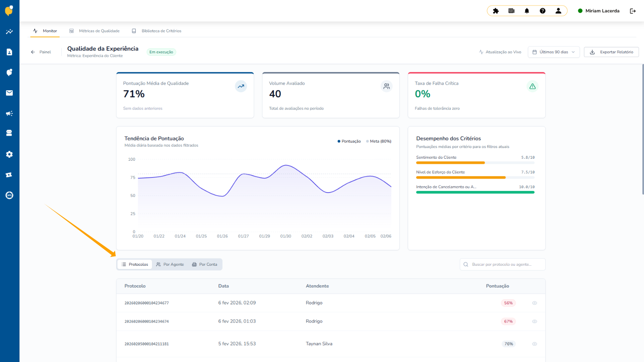View details eye icon for 67% row
Screen dimensions: 644x362
[535, 321]
